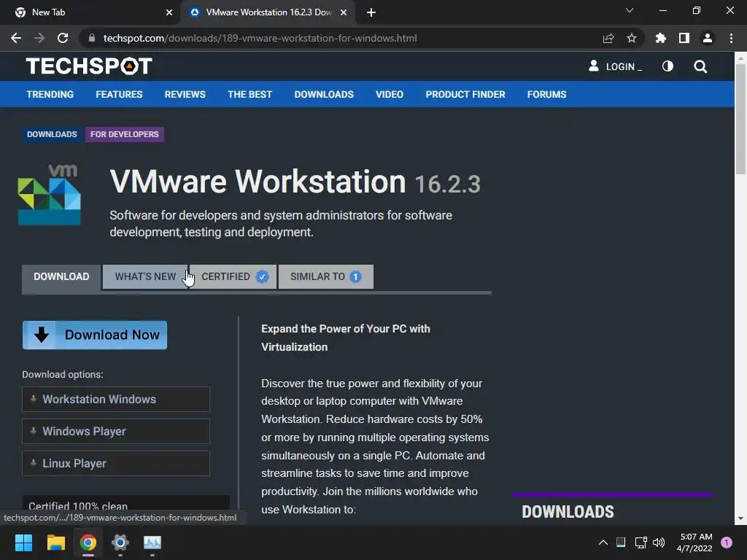Close the VMware Workstation tab
Screen dimensions: 747x560
pos(344,12)
